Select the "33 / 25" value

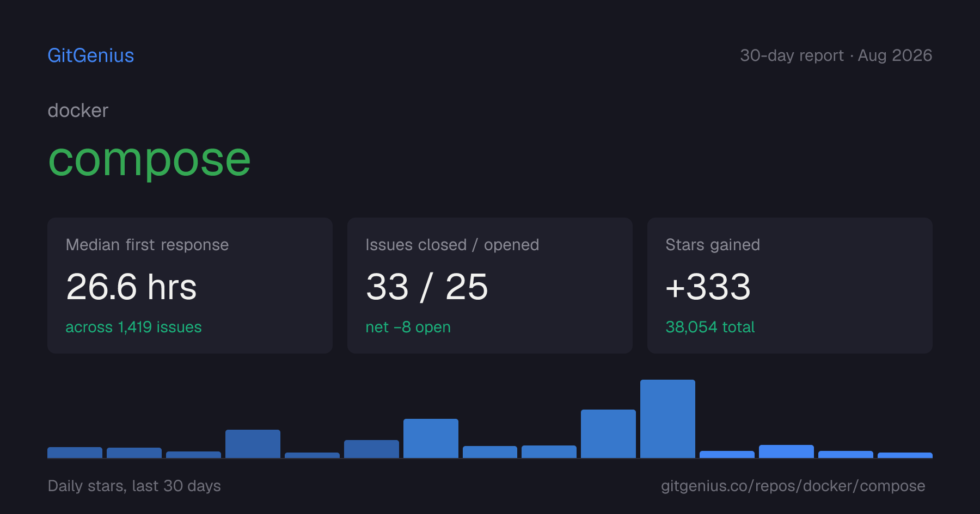coord(427,287)
